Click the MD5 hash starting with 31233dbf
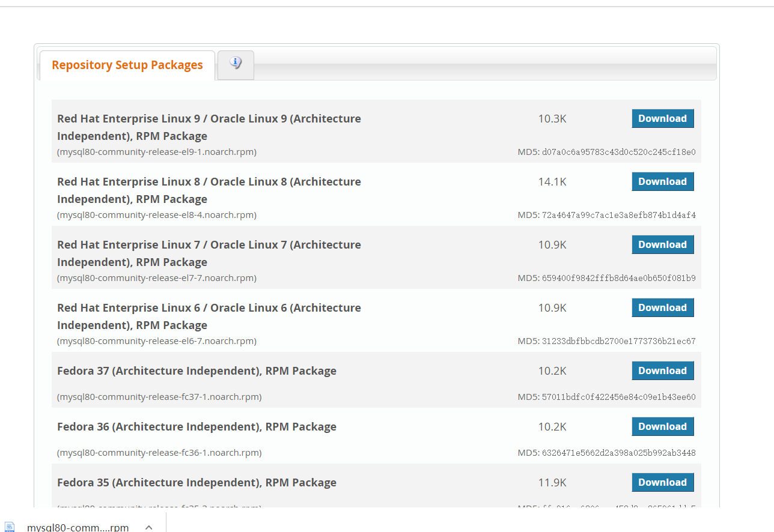 [619, 341]
